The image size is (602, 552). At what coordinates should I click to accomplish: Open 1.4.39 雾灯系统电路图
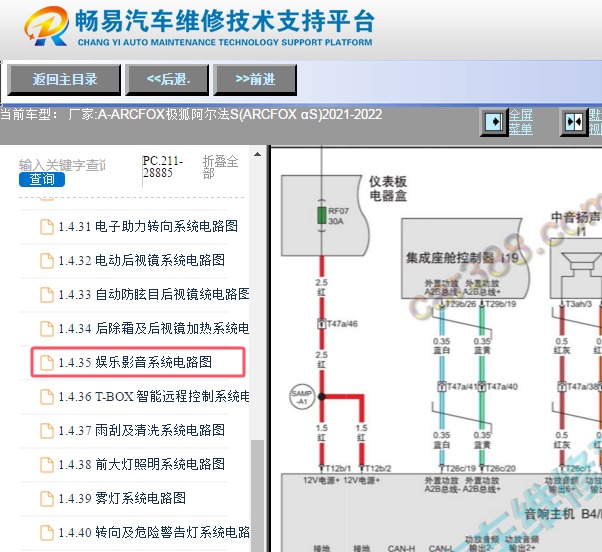122,498
